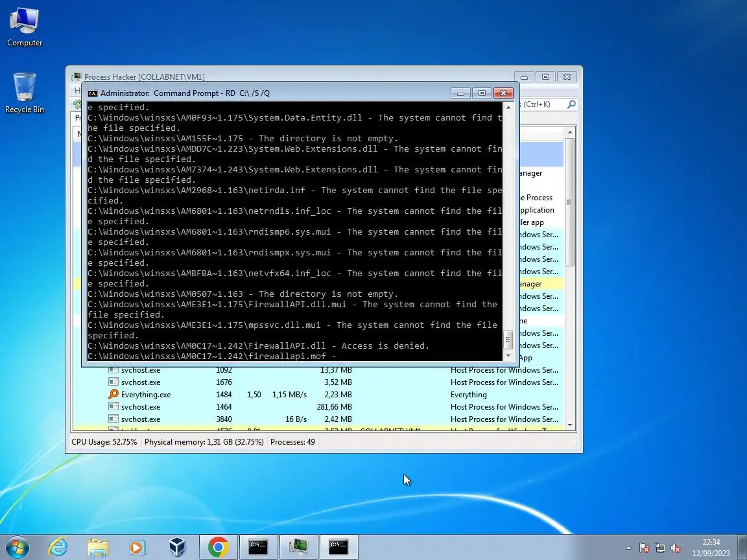This screenshot has width=747, height=560.
Task: Click the icon of svchost.exe PID 1092
Action: coord(113,369)
